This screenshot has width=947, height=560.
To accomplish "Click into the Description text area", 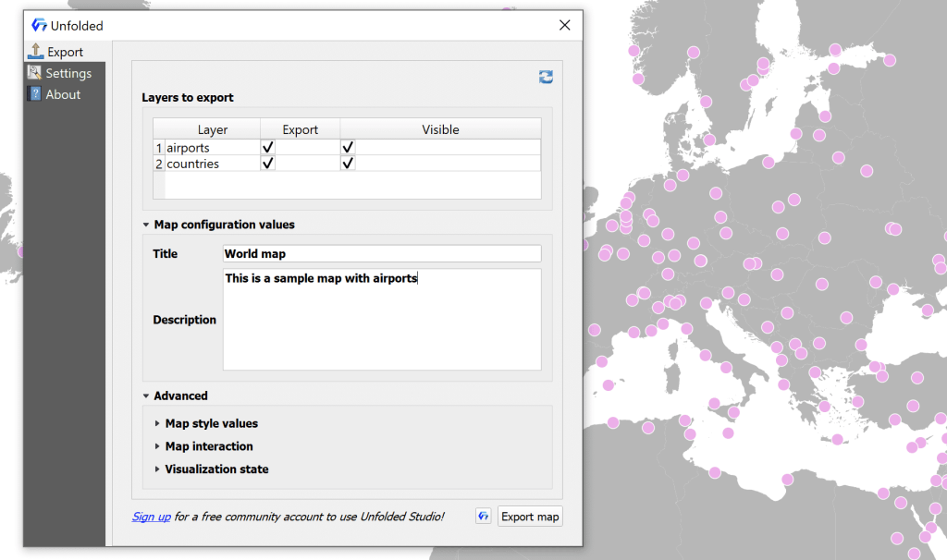I will coord(382,319).
